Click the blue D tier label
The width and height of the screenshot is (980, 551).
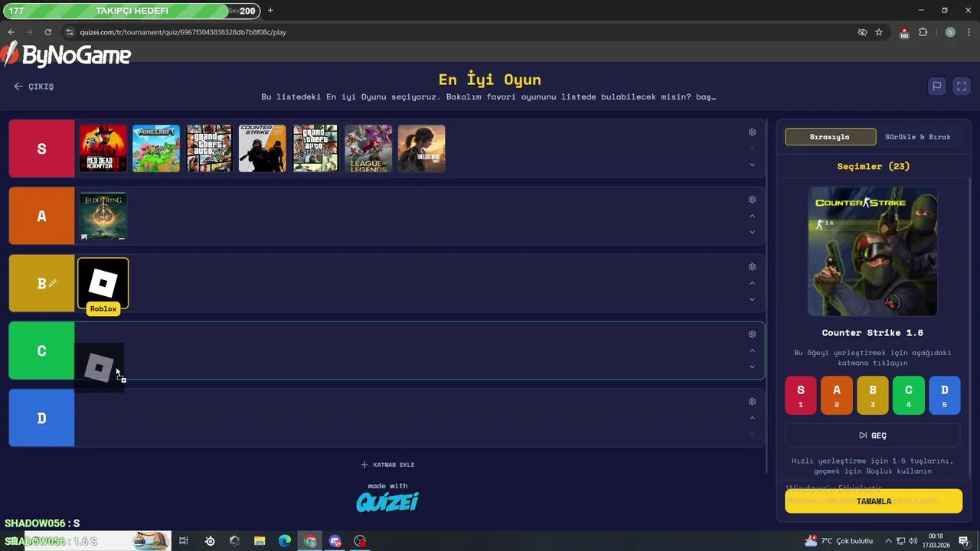pos(41,418)
